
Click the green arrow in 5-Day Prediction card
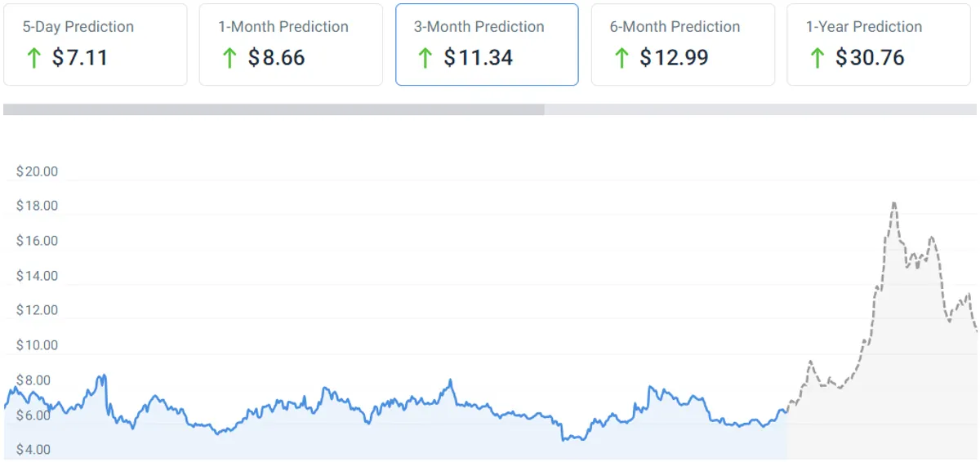pyautogui.click(x=33, y=58)
